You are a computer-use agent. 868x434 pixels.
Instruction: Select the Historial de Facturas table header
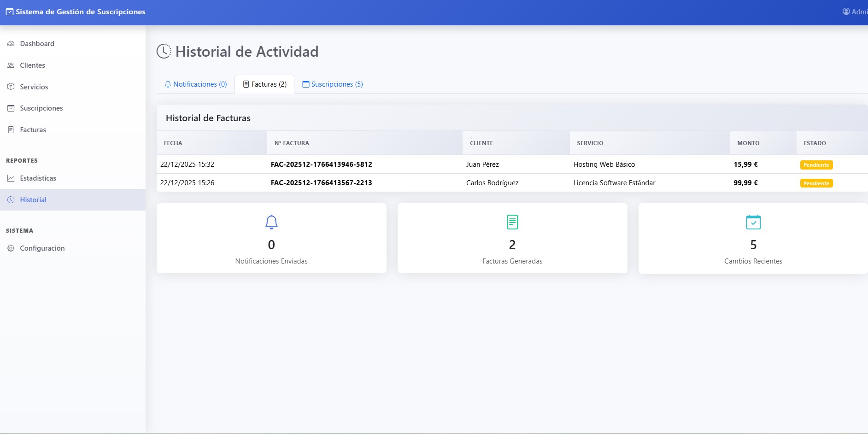click(x=208, y=118)
